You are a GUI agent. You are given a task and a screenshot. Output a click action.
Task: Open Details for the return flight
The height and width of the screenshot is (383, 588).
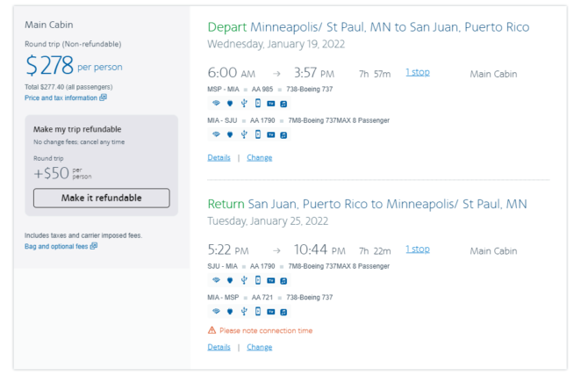click(219, 347)
